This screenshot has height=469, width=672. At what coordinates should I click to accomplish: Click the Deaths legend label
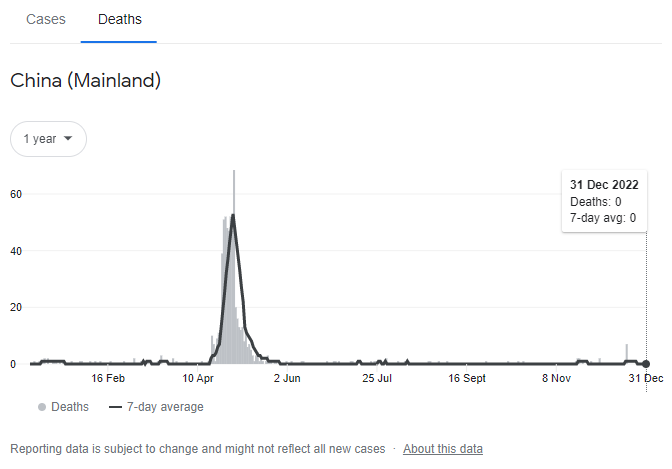pos(70,407)
